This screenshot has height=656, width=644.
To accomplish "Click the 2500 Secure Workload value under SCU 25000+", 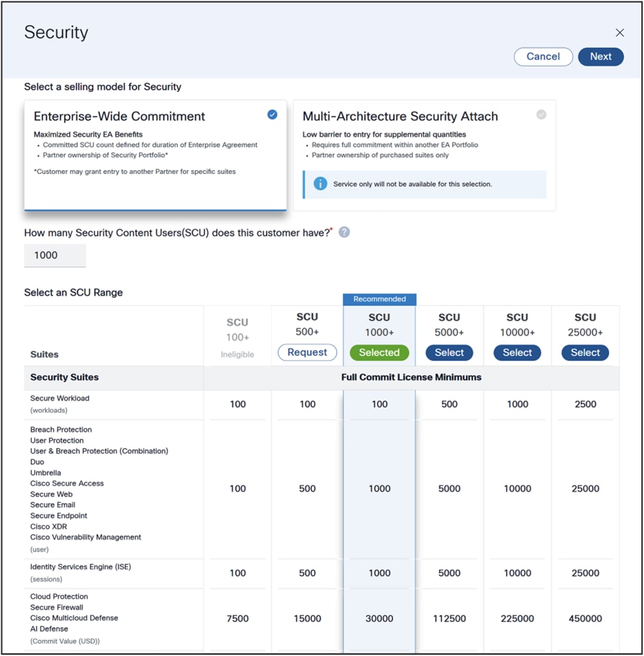I will [x=585, y=404].
